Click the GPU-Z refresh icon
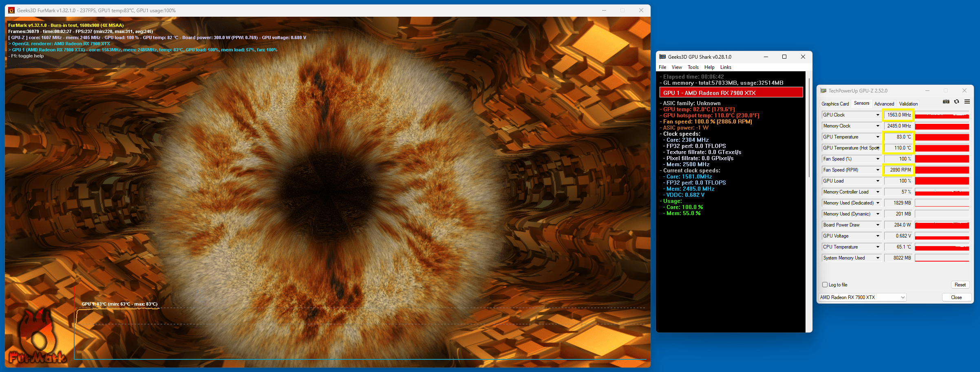 957,102
